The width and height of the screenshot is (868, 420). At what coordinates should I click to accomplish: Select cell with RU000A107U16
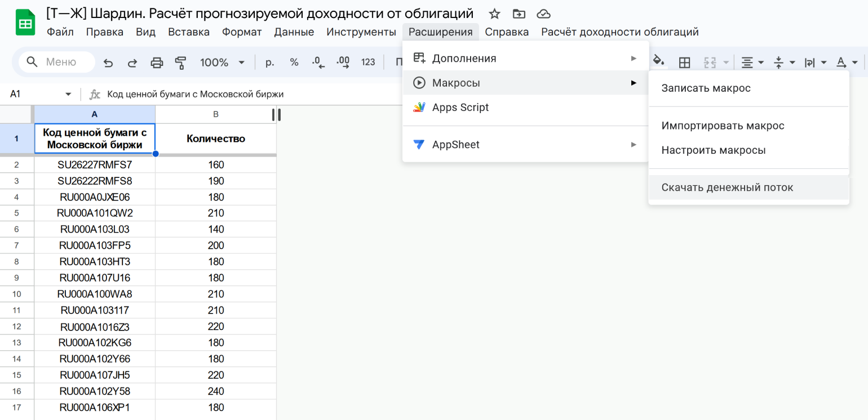(95, 278)
